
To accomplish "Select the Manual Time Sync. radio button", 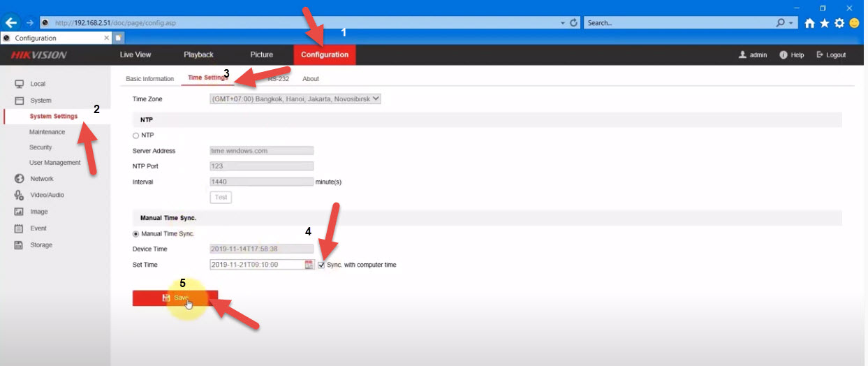I will pyautogui.click(x=135, y=234).
